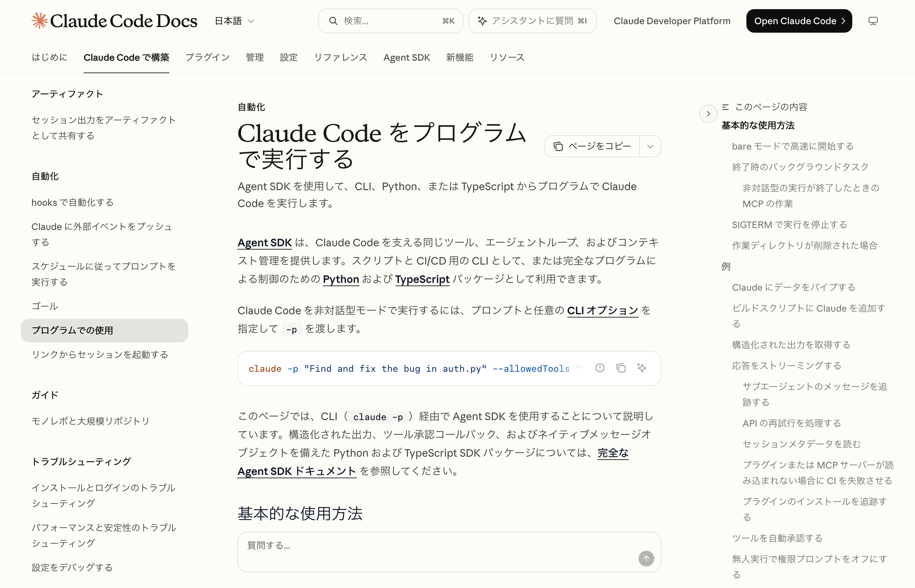
Task: Open sidebar item リンクからセッションを起動する
Action: pos(100,354)
